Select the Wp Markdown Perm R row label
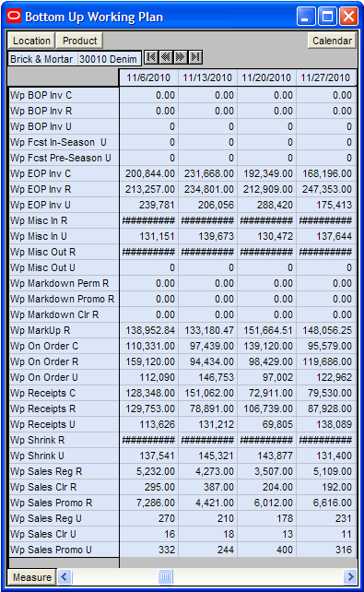 (x=64, y=283)
